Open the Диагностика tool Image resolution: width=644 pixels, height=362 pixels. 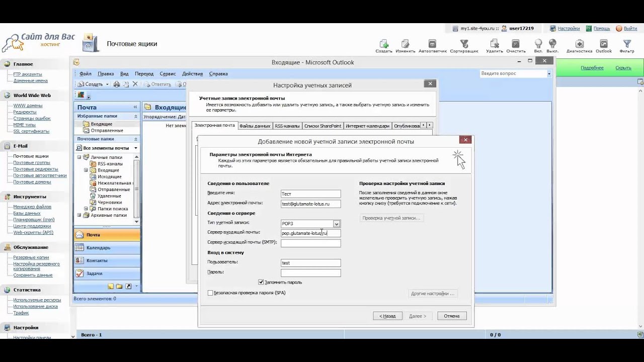pyautogui.click(x=579, y=44)
